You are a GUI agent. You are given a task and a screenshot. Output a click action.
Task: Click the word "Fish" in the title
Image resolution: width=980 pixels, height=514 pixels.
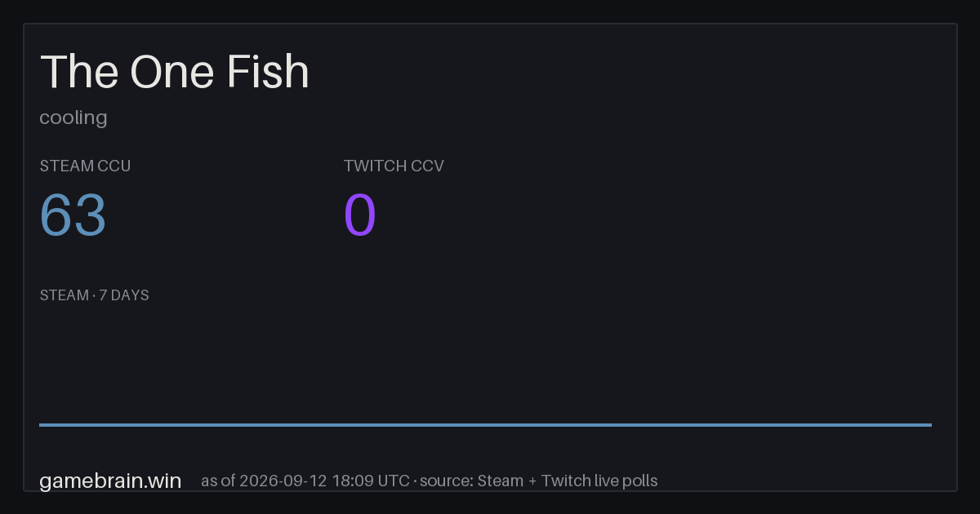pos(269,72)
